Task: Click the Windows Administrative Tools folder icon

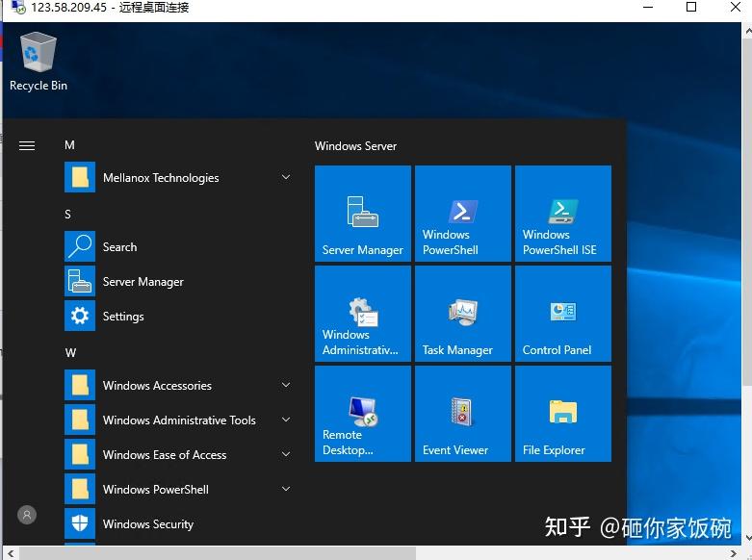Action: point(80,420)
